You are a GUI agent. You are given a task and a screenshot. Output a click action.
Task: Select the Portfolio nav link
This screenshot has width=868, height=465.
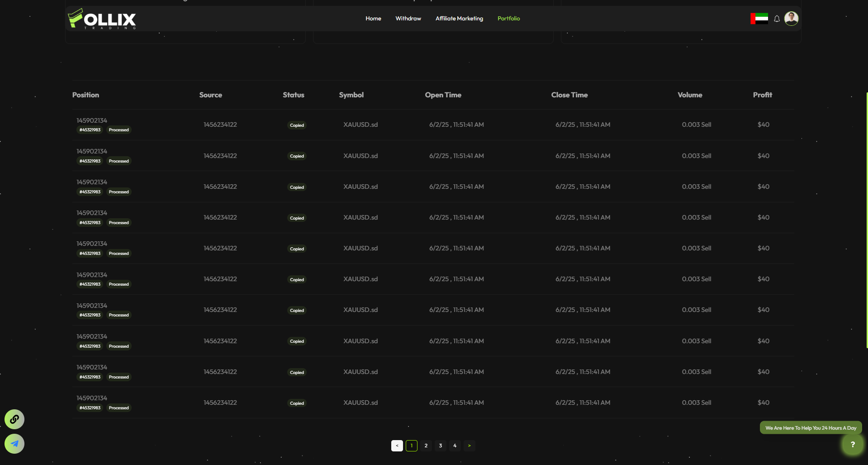pyautogui.click(x=508, y=19)
